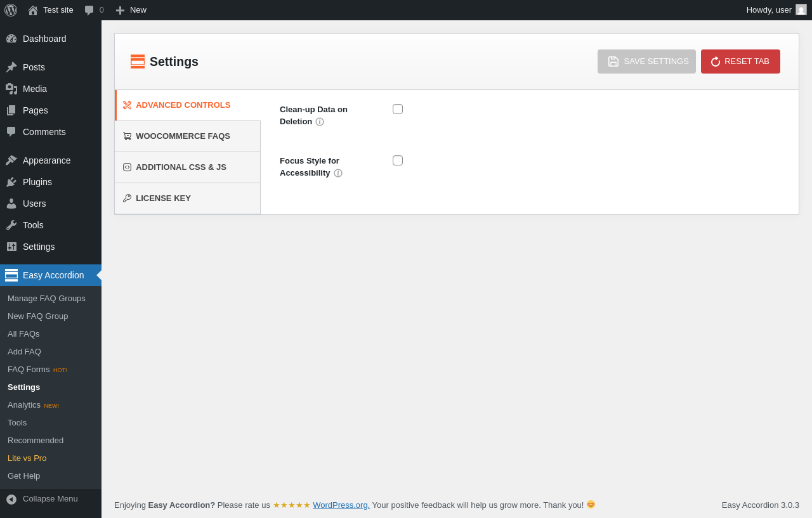Click the Media icon in sidebar
The image size is (812, 518).
pyautogui.click(x=11, y=89)
